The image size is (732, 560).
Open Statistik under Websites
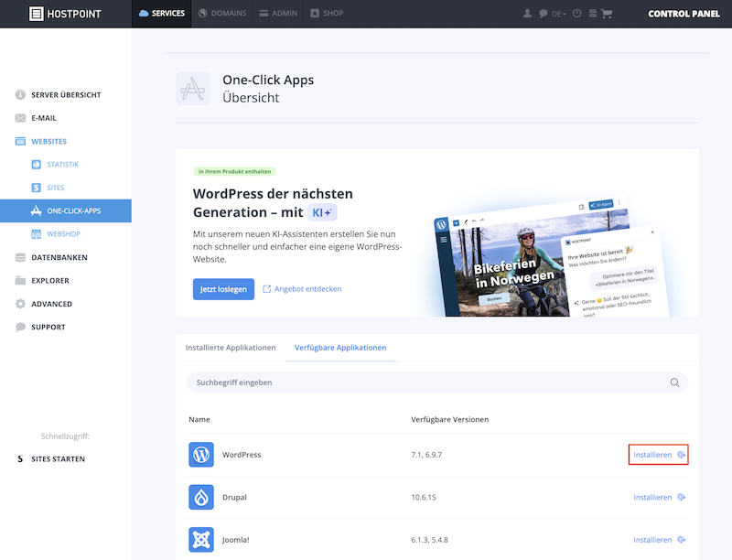(x=65, y=165)
